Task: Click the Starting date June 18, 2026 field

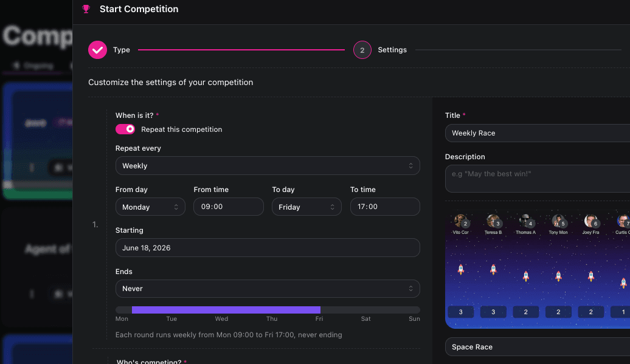Action: click(268, 247)
